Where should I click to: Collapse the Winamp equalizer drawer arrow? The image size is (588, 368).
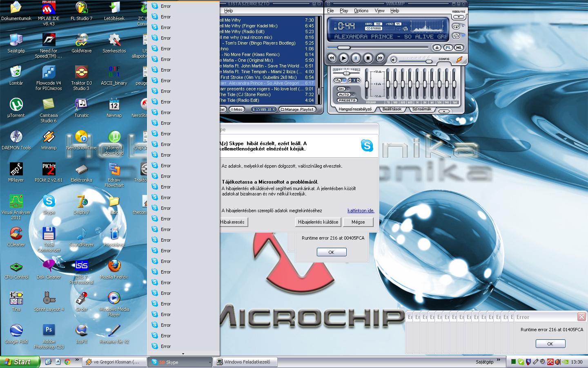point(444,111)
